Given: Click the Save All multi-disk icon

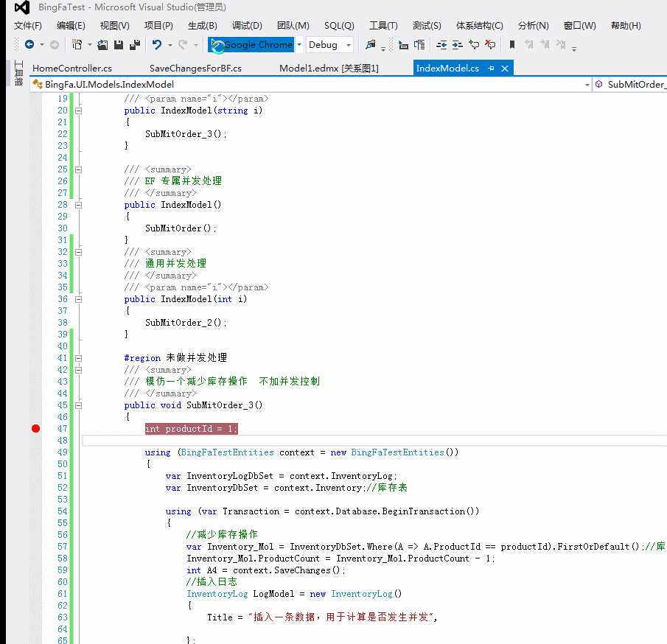Looking at the screenshot, I should point(135,44).
